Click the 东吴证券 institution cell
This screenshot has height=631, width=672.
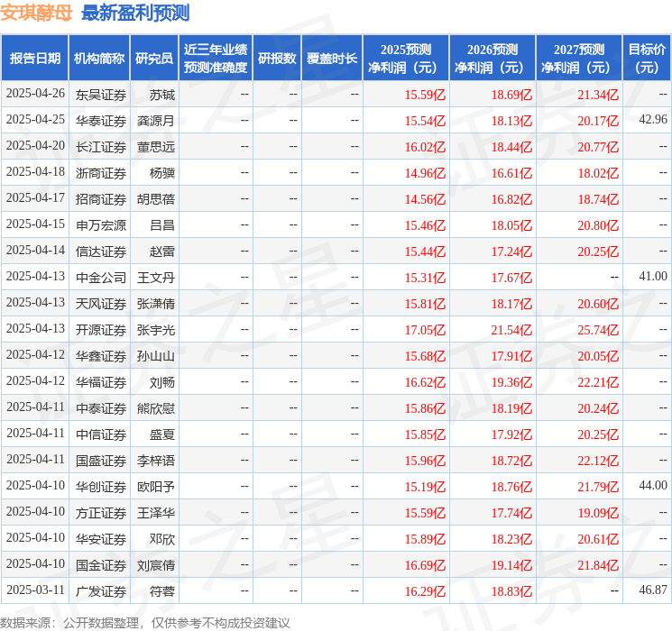coord(101,95)
